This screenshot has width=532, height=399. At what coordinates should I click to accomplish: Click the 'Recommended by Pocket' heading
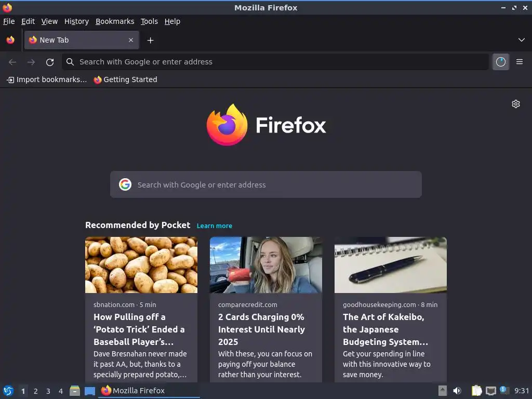coord(138,225)
